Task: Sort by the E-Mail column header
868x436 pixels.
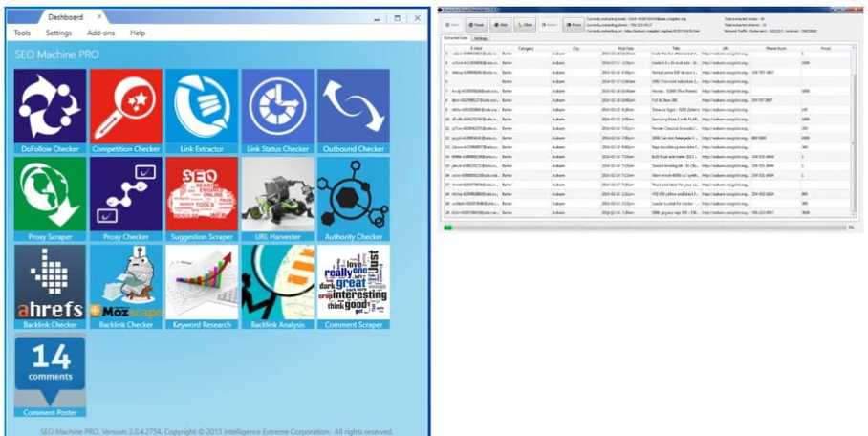Action: [x=475, y=48]
